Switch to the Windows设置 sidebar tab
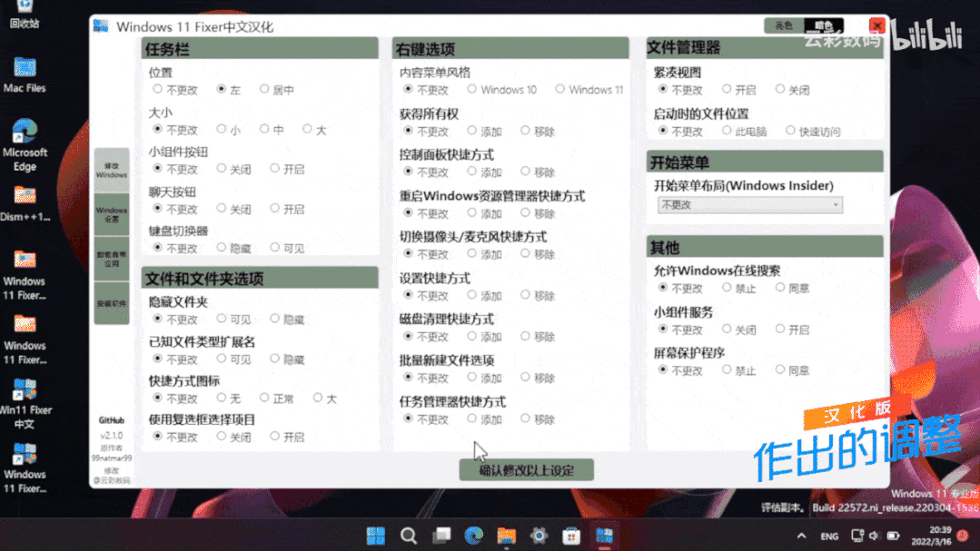The width and height of the screenshot is (980, 551). tap(111, 213)
